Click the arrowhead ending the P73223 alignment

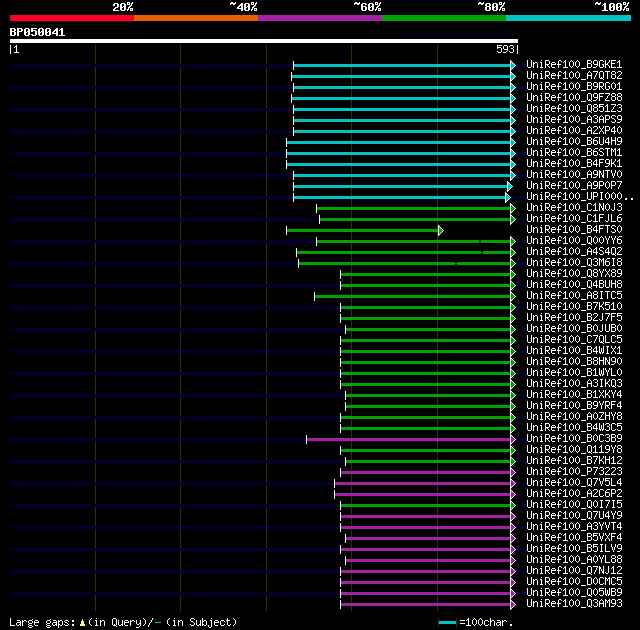click(513, 472)
